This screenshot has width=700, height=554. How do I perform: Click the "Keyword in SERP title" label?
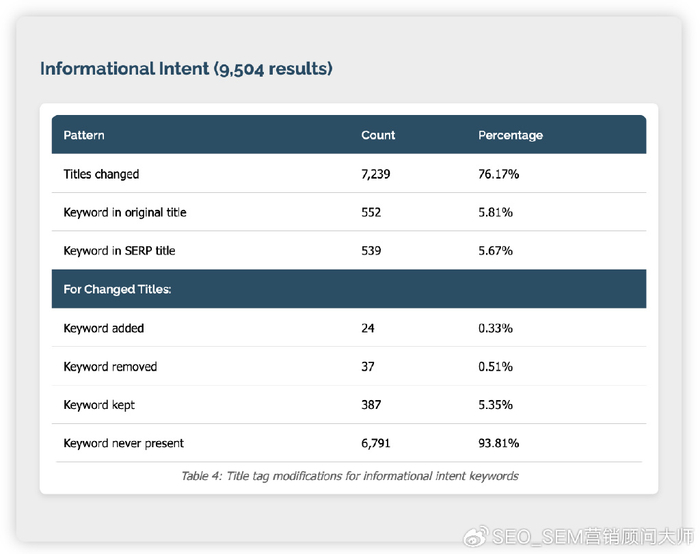click(x=119, y=251)
